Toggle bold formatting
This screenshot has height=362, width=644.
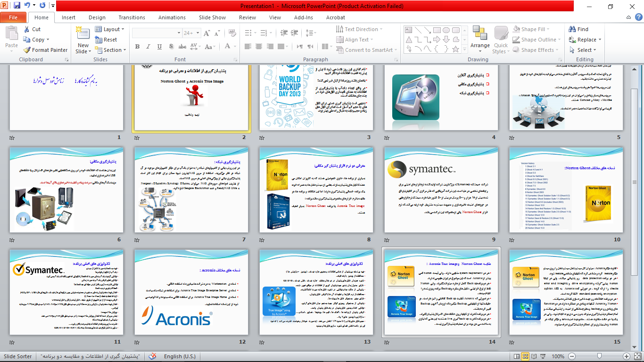pyautogui.click(x=137, y=47)
